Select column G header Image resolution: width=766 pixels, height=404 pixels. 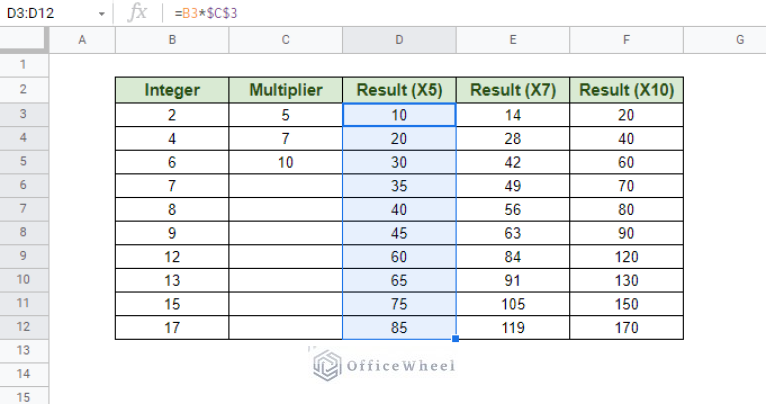(x=725, y=40)
